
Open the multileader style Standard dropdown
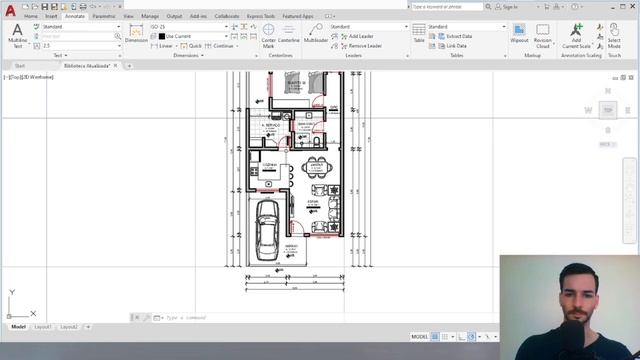[x=406, y=27]
